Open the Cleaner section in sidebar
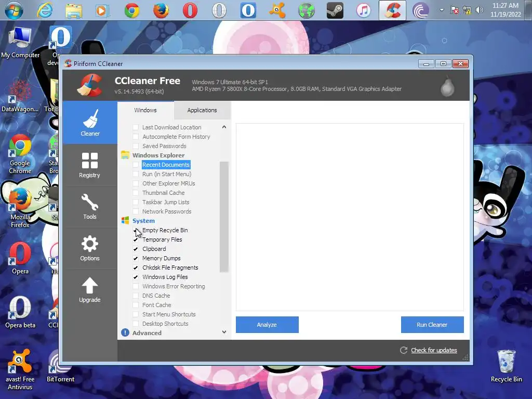532x399 pixels. [x=90, y=123]
